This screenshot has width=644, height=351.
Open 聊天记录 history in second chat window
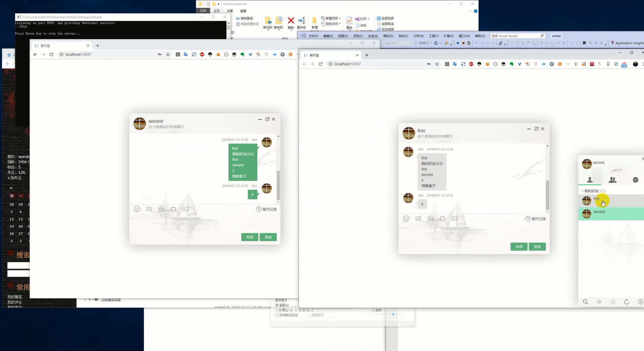tap(266, 209)
